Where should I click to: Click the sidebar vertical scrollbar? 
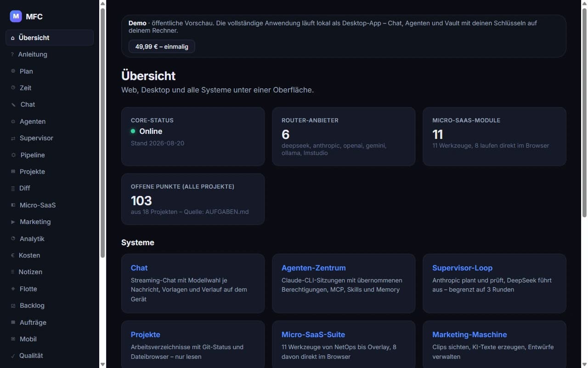click(103, 132)
